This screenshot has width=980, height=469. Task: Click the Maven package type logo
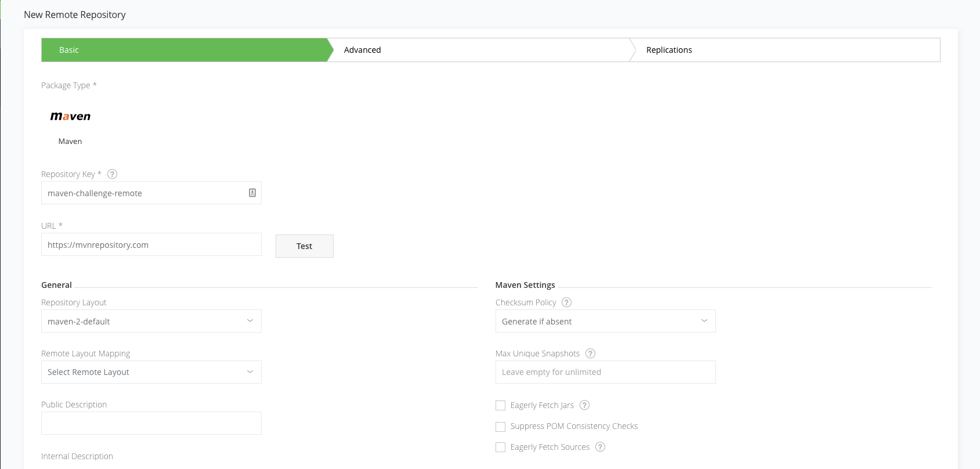pyautogui.click(x=70, y=117)
